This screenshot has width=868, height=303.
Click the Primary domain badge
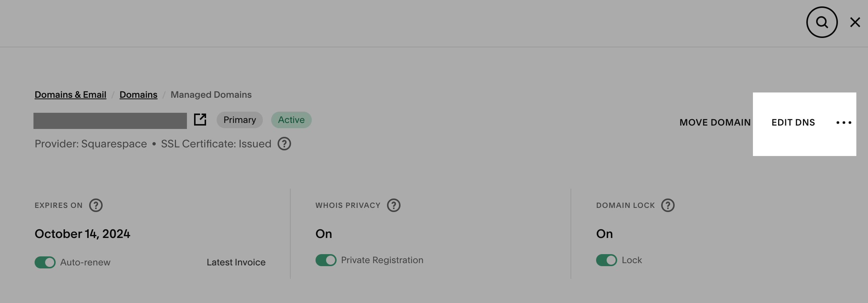click(240, 120)
